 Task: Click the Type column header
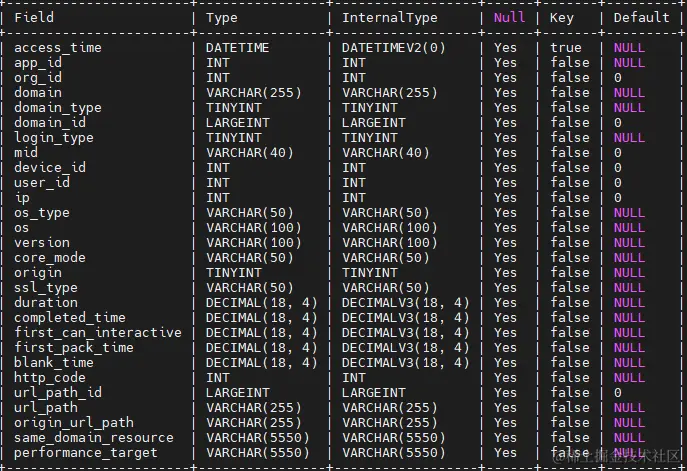(x=222, y=18)
